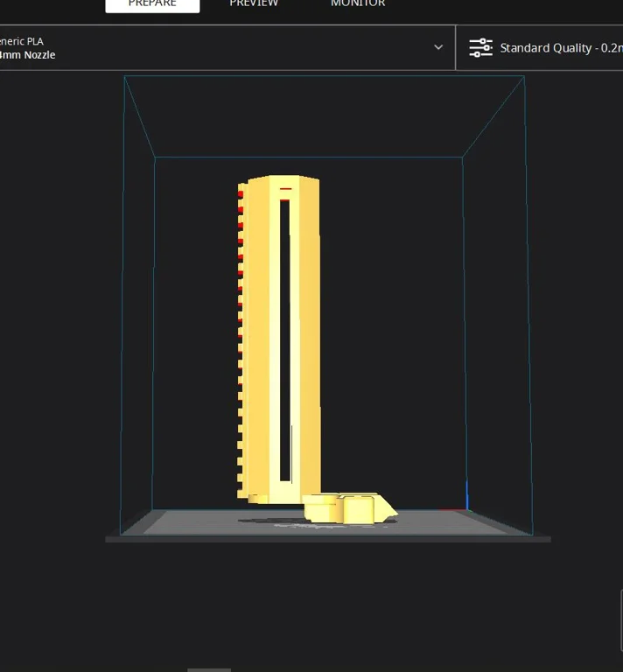The height and width of the screenshot is (672, 623).
Task: Click the empty gray build plate surface
Action: [201, 523]
